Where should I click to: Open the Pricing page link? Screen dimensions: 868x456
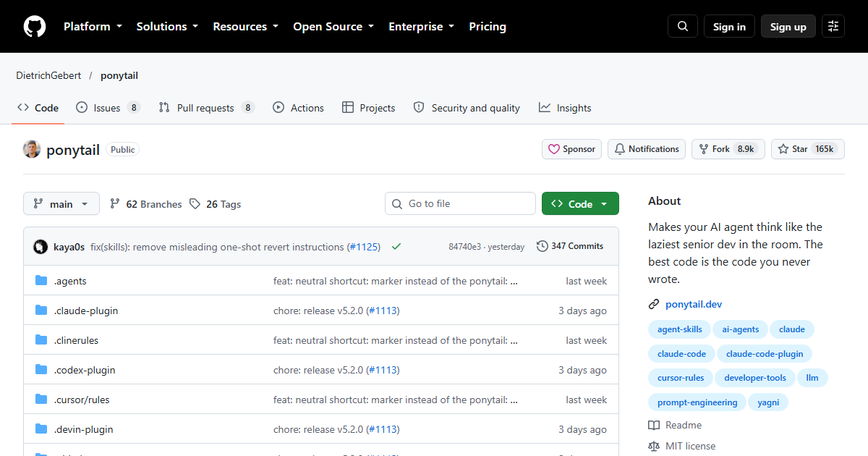[488, 27]
